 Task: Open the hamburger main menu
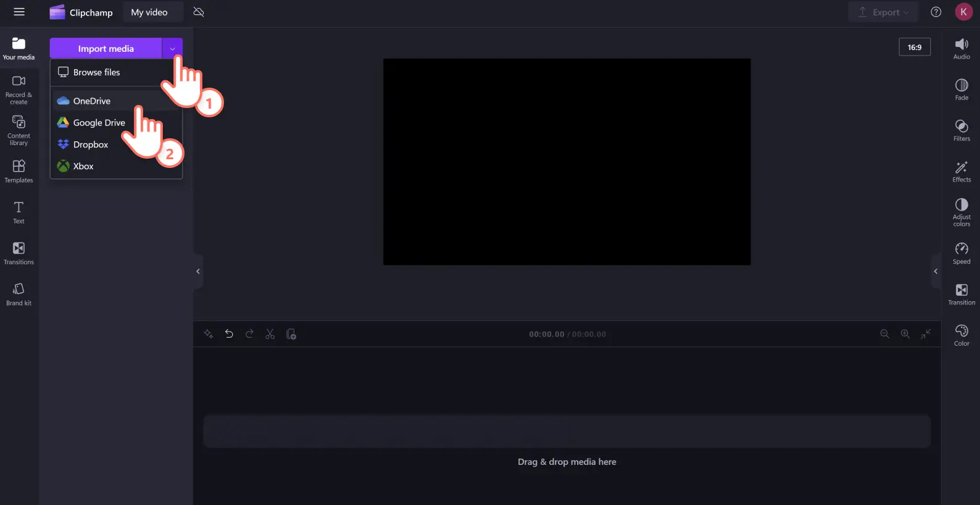point(19,12)
